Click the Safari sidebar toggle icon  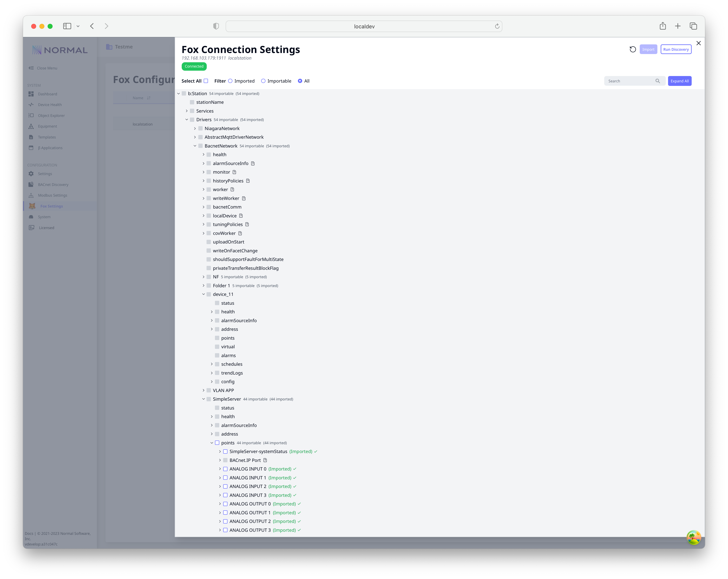(67, 26)
